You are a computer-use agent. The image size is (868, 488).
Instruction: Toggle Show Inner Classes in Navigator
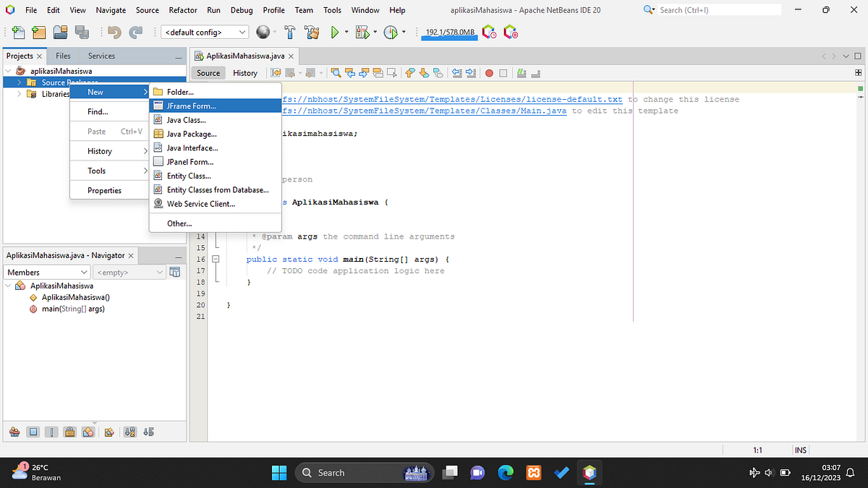pyautogui.click(x=88, y=432)
